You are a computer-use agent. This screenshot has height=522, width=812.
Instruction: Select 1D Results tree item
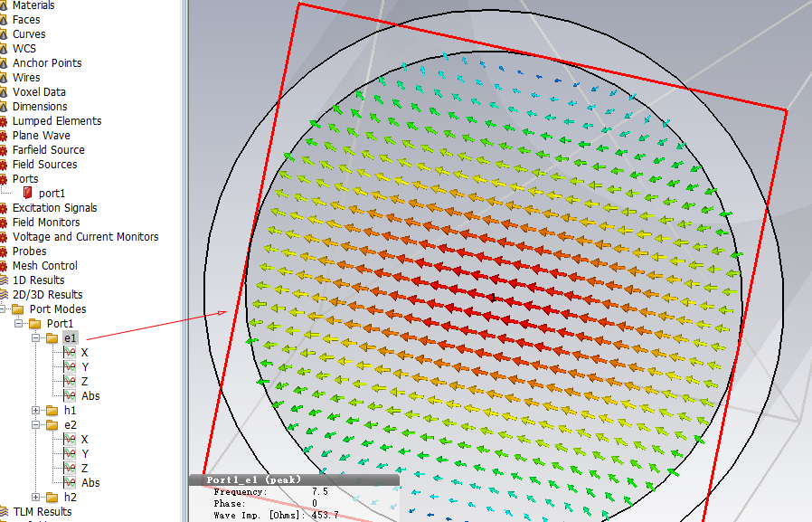click(39, 280)
